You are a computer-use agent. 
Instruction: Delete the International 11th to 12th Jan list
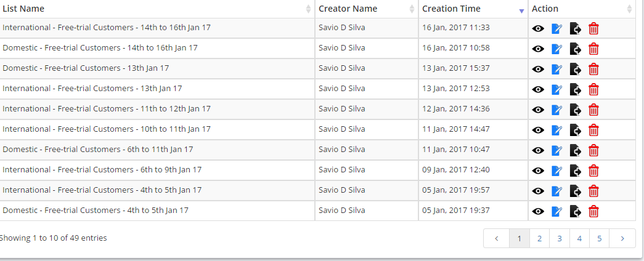pos(593,110)
